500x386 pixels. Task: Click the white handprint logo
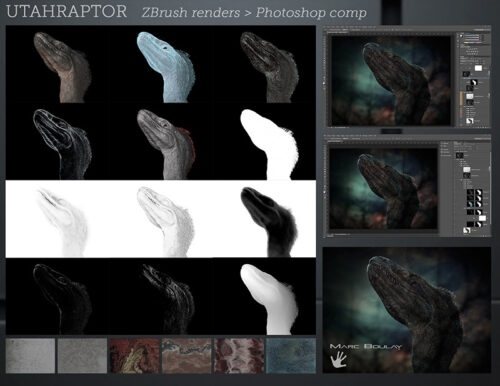click(x=339, y=360)
